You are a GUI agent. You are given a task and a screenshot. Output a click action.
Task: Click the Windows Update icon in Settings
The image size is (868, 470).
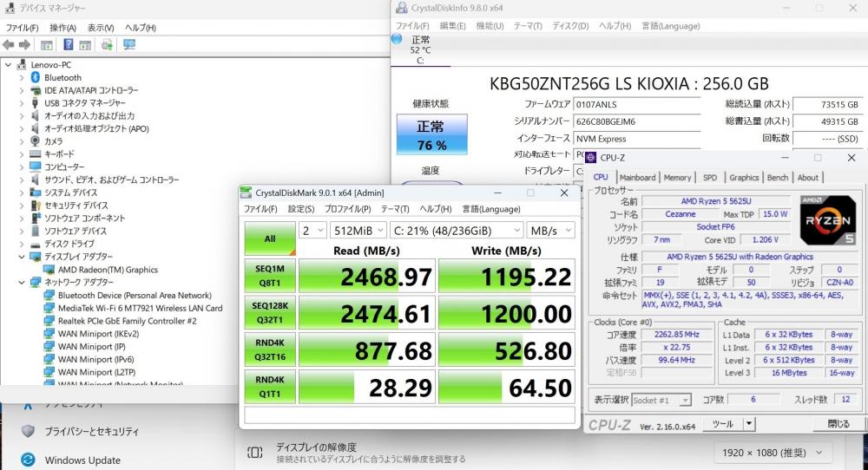pyautogui.click(x=28, y=460)
